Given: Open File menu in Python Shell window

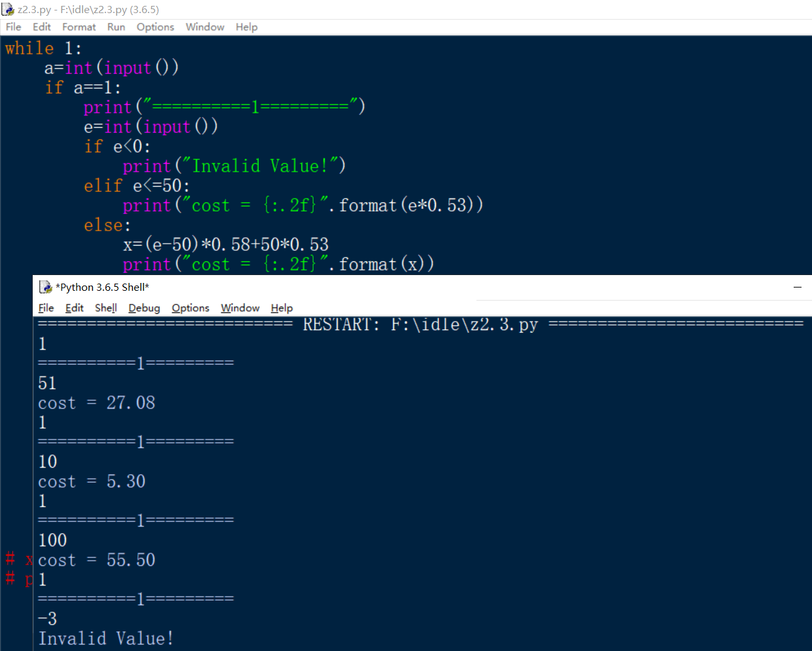Looking at the screenshot, I should pos(46,308).
